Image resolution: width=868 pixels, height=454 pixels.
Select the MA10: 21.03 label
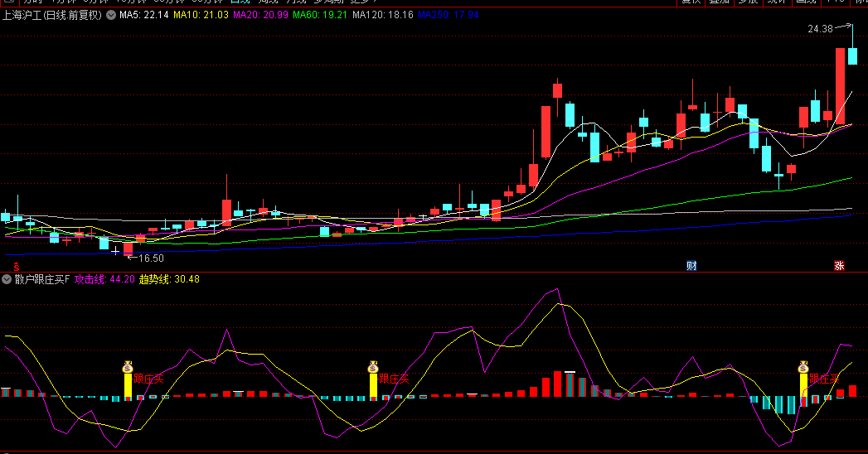point(201,15)
